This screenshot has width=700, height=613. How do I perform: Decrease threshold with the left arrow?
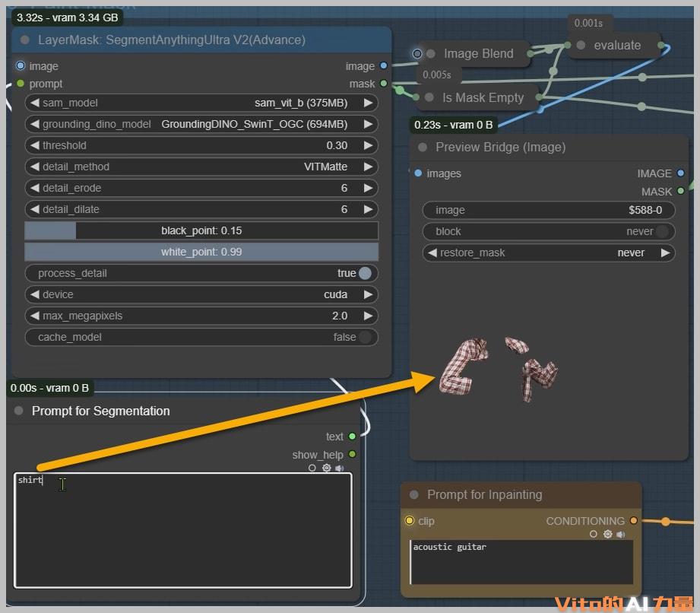coord(34,145)
